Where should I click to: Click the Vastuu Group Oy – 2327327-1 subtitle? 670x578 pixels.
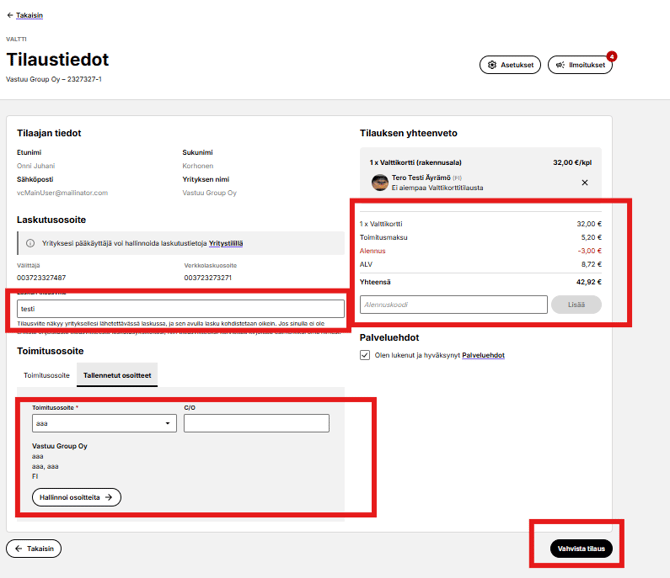click(x=54, y=79)
